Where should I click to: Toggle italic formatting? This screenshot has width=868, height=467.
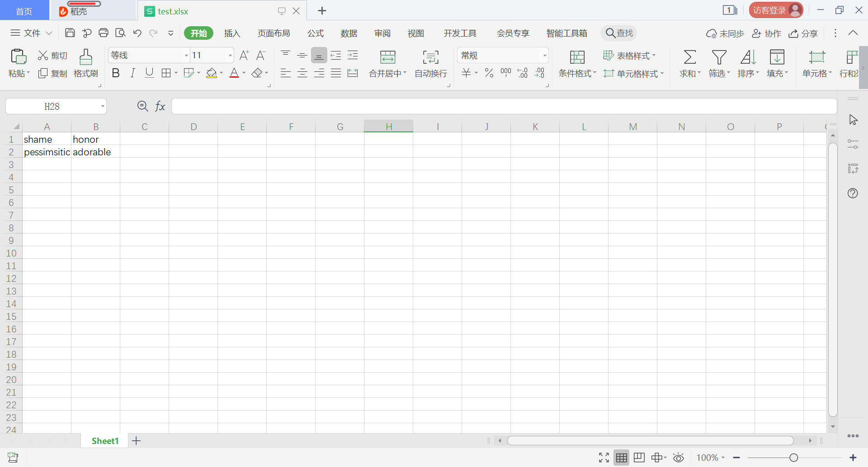[132, 72]
